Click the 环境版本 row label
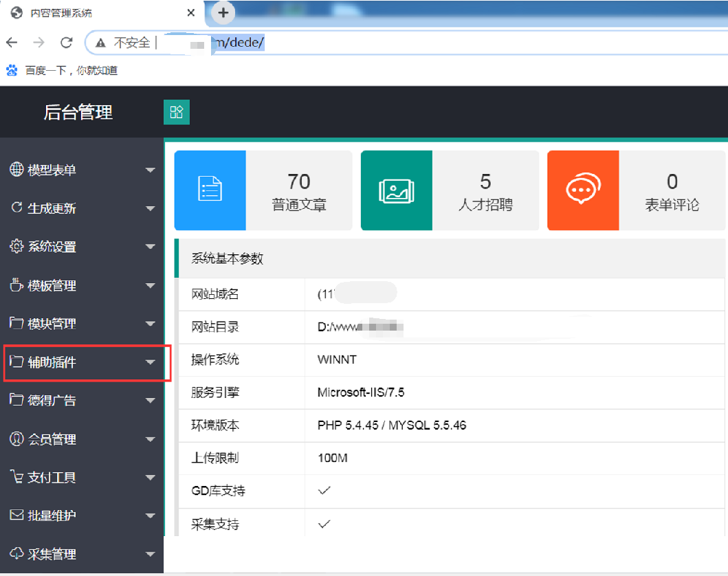 (215, 425)
